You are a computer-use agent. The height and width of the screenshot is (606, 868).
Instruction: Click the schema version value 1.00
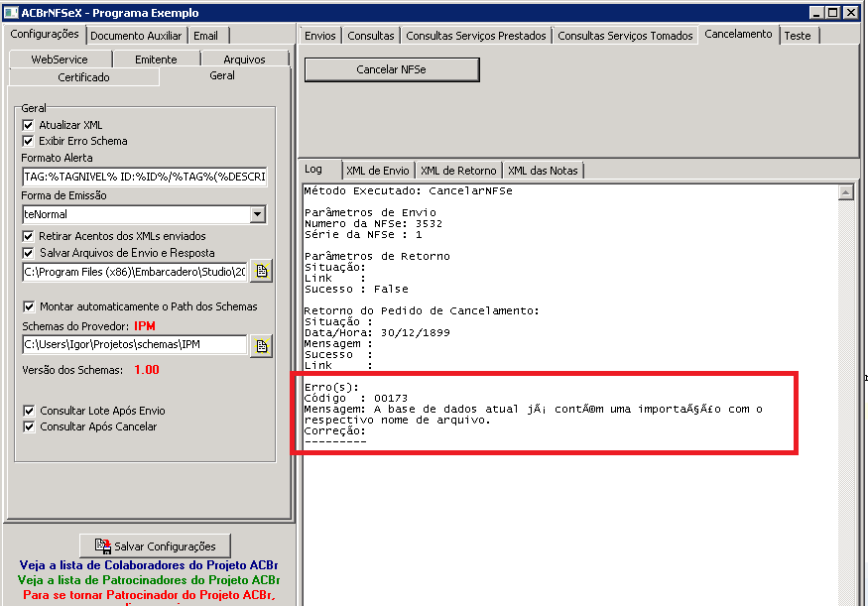147,370
